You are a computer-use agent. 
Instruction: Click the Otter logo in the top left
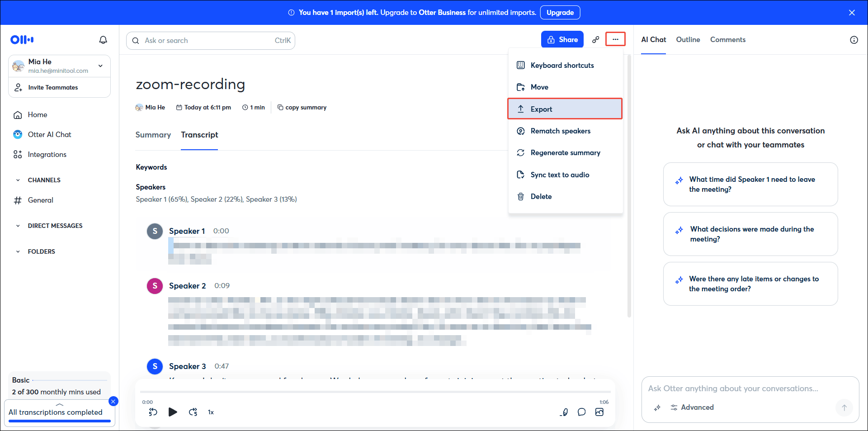point(22,40)
